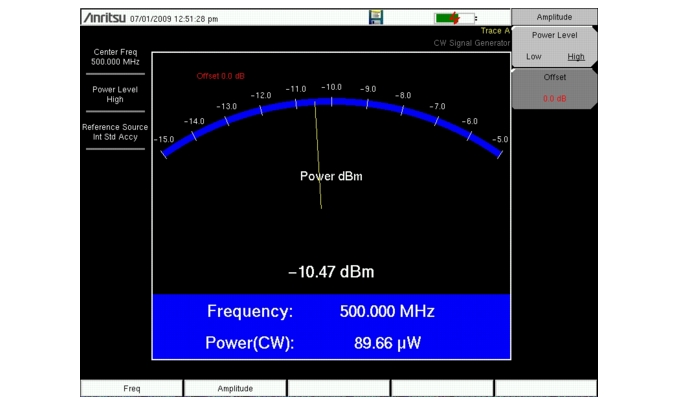688x405 pixels.
Task: Click the battery charging indicator icon
Action: 455,18
